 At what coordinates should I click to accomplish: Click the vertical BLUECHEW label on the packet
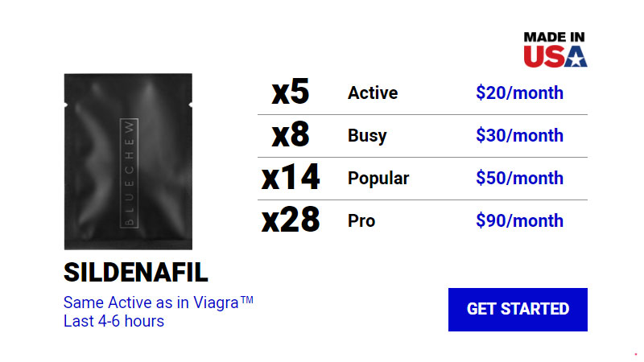pyautogui.click(x=129, y=173)
